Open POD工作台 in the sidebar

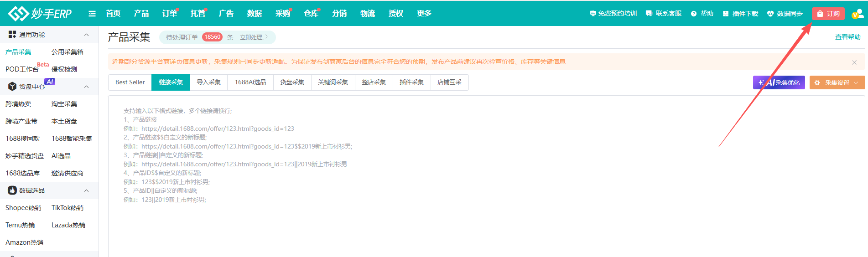(22, 69)
